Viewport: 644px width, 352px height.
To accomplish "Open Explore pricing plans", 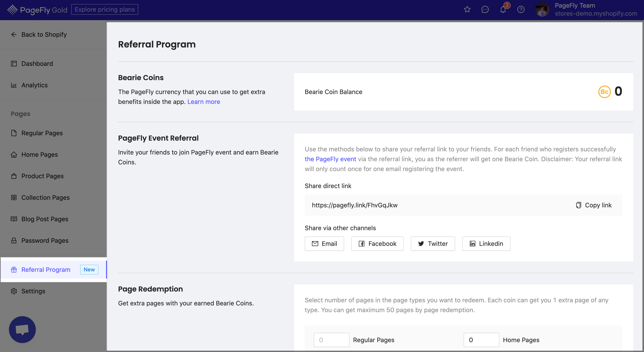I will coord(104,9).
